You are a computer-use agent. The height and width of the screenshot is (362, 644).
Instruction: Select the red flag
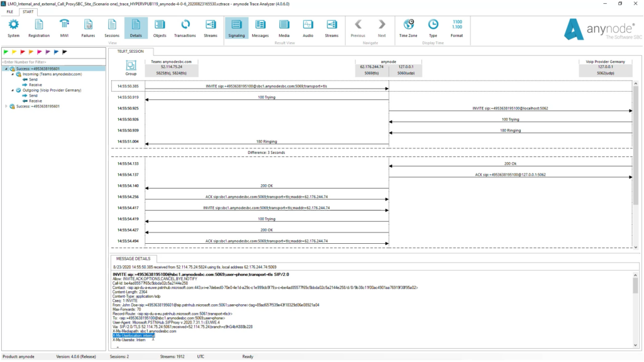tap(23, 52)
